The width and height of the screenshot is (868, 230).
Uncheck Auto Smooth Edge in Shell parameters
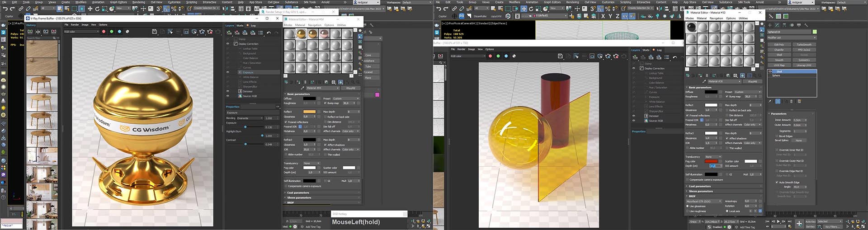[777, 183]
